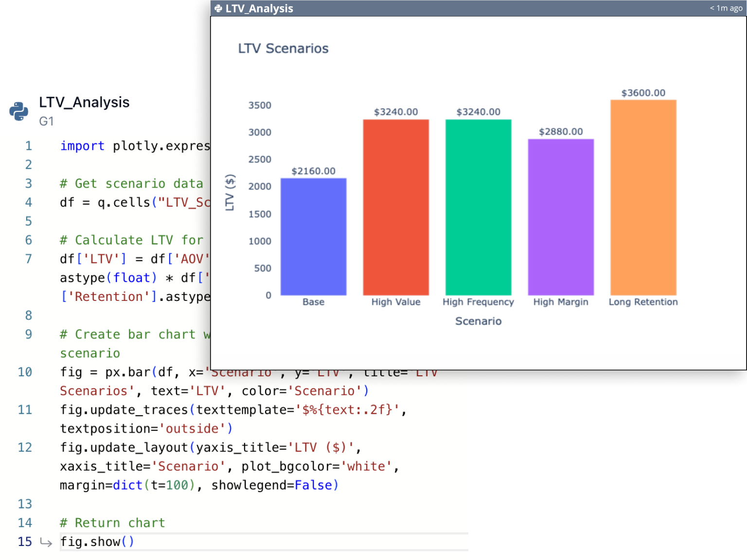The image size is (747, 560).
Task: Click the Python language icon beside LTV_Analysis title
Action: coord(18,110)
